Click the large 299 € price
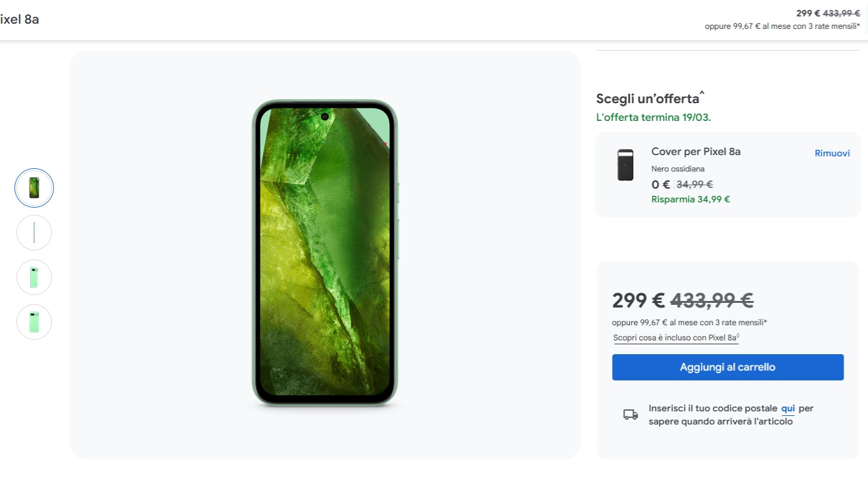The width and height of the screenshot is (868, 502). point(638,300)
